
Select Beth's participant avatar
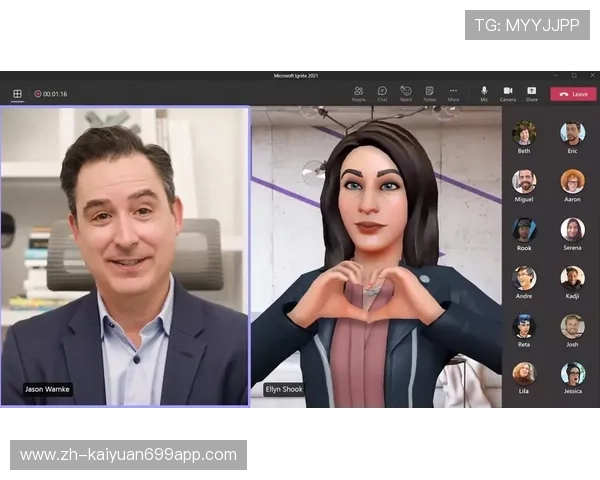[x=524, y=133]
